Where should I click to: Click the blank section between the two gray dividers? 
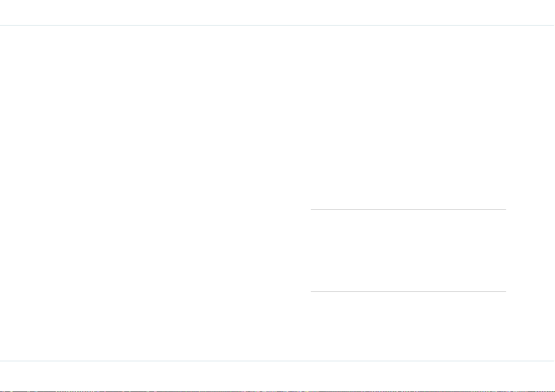point(408,251)
